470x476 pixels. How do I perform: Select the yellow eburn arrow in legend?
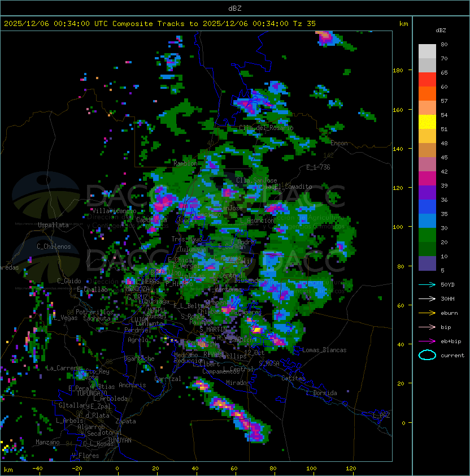point(427,313)
